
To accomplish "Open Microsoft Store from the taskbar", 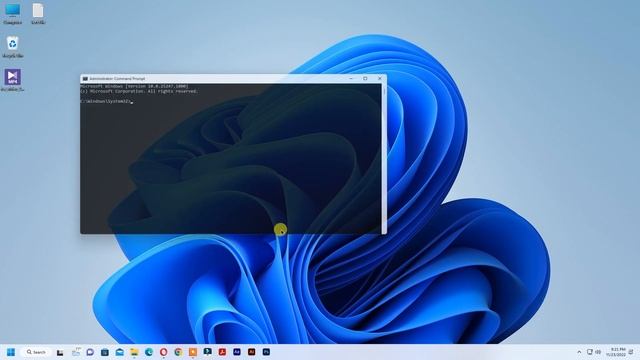I will click(x=105, y=352).
